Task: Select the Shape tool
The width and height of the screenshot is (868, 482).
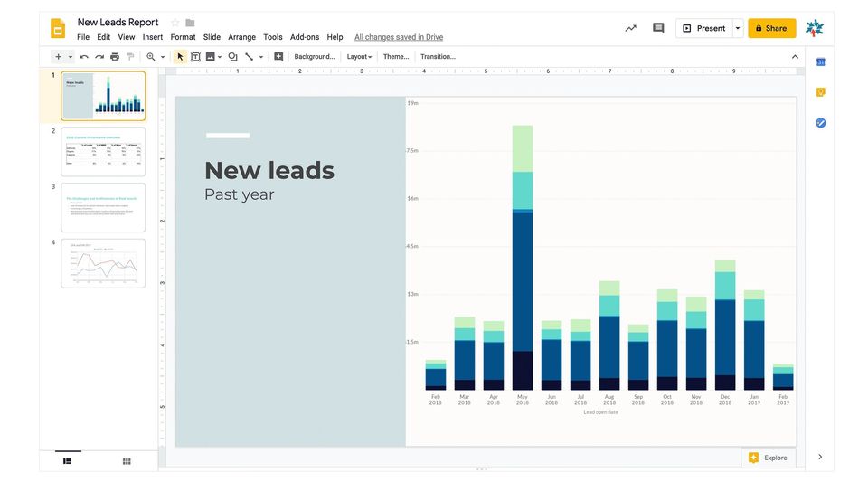Action: pyautogui.click(x=232, y=57)
